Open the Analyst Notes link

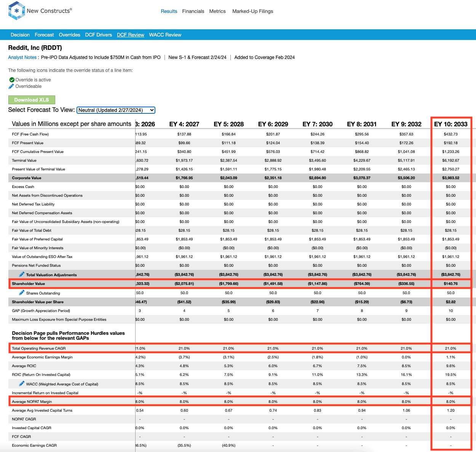(x=22, y=57)
